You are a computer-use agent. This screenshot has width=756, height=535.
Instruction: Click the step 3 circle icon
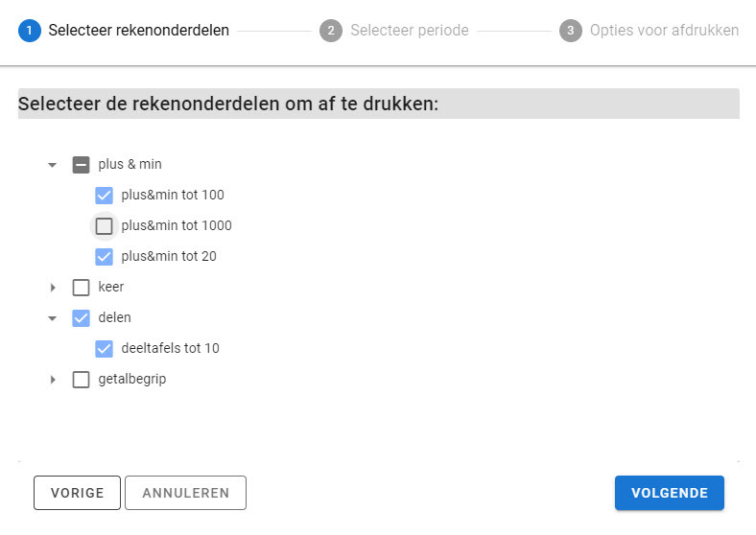pyautogui.click(x=571, y=31)
